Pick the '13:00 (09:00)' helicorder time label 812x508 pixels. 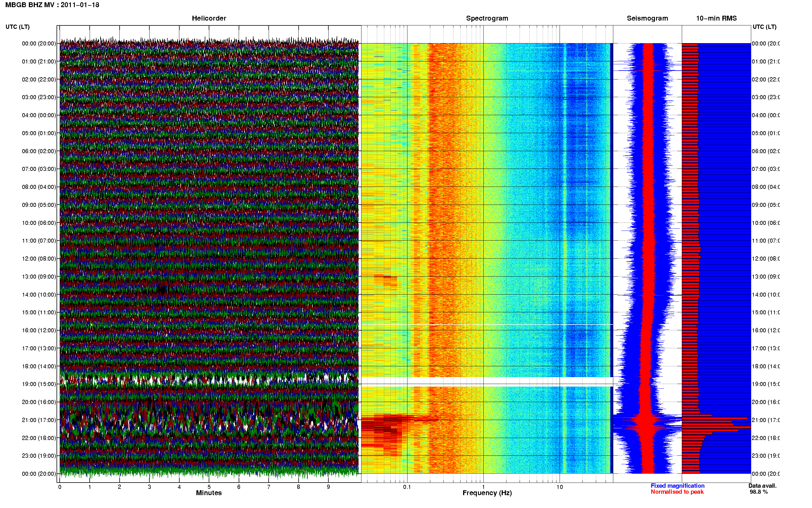pyautogui.click(x=39, y=277)
